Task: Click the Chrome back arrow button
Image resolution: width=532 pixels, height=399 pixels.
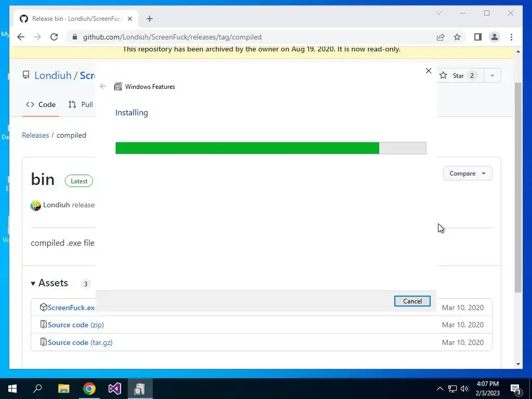Action: [x=21, y=37]
